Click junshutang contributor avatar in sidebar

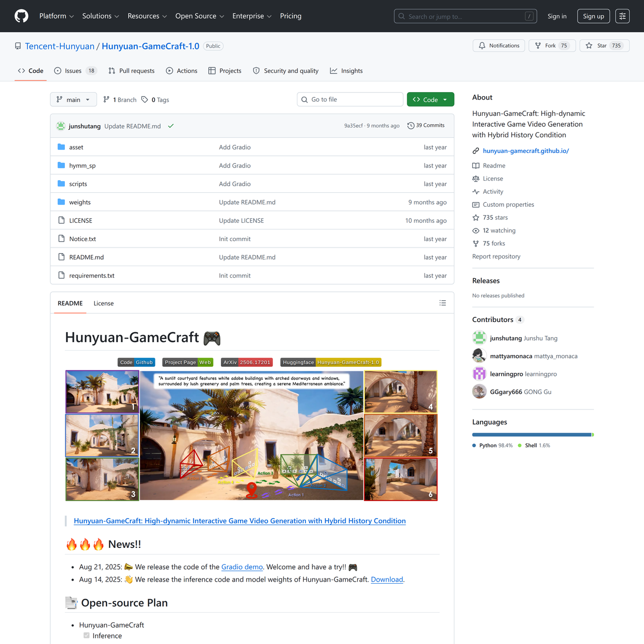[x=479, y=338]
